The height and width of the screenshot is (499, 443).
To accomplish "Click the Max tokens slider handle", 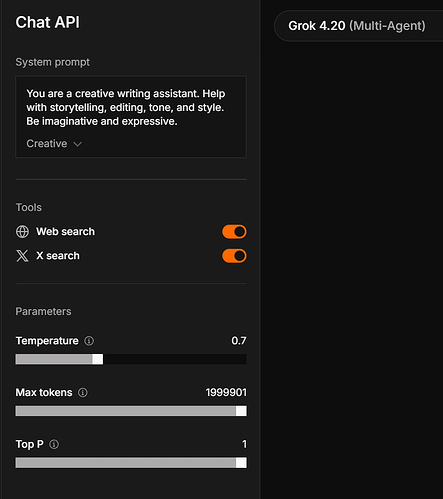I will click(x=241, y=411).
